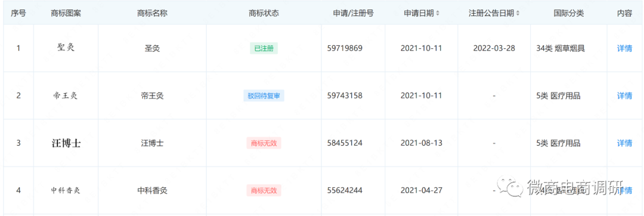
Task: Click registration number 55624244
Action: [345, 190]
